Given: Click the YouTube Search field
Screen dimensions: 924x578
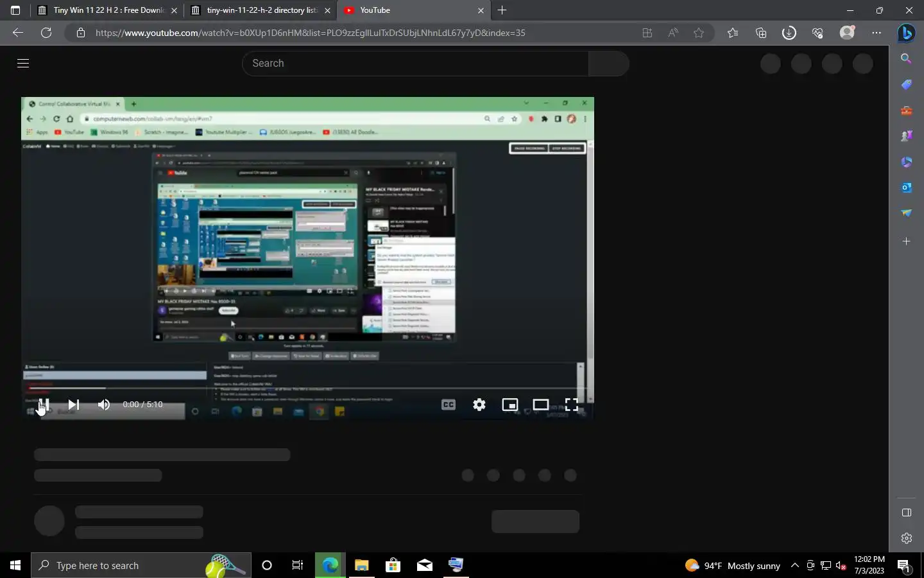Looking at the screenshot, I should point(415,63).
